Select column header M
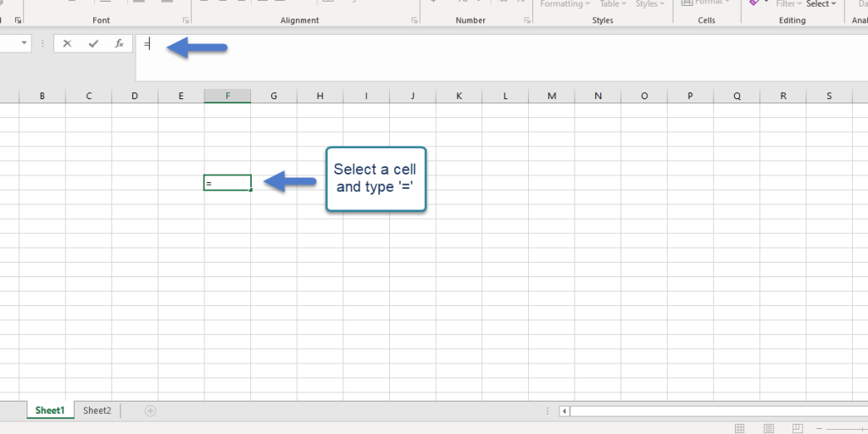868x434 pixels. [552, 96]
